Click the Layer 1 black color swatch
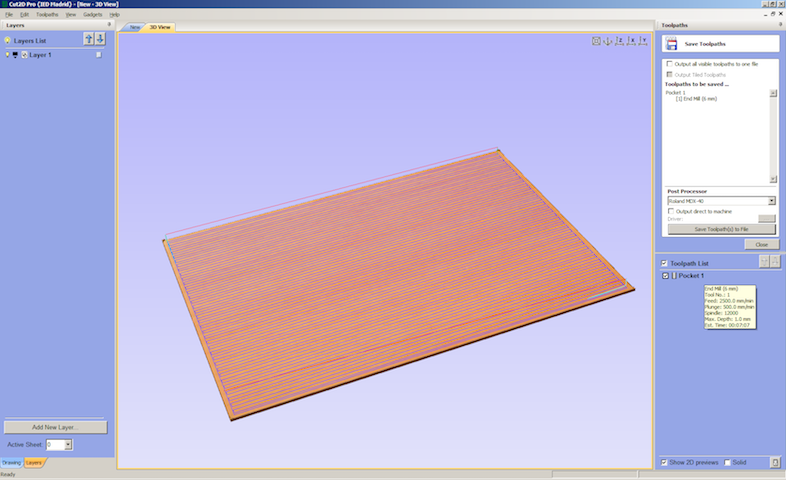This screenshot has height=480, width=786. pos(15,55)
